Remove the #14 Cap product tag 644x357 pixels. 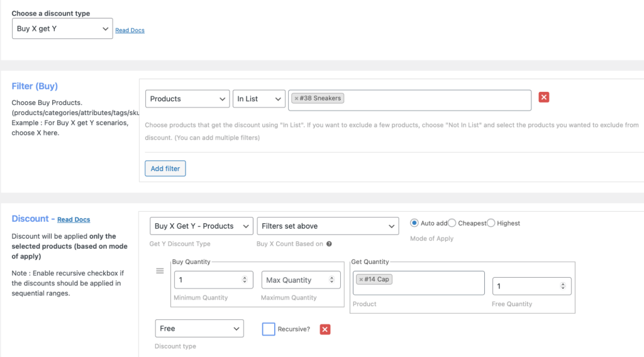tap(361, 280)
